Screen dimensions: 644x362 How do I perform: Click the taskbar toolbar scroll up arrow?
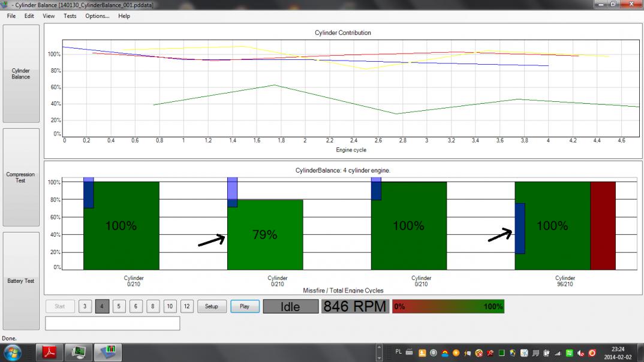[379, 348]
